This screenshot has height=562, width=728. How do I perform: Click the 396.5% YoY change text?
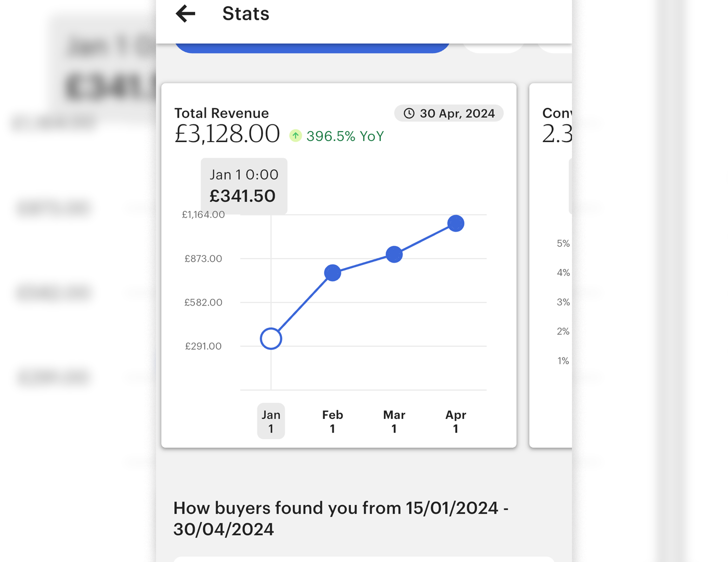(x=345, y=136)
